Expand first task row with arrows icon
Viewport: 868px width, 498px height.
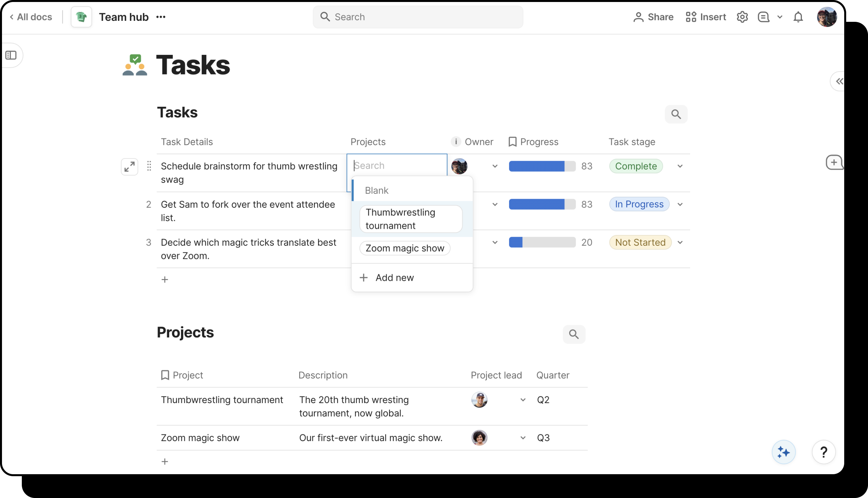(x=130, y=167)
